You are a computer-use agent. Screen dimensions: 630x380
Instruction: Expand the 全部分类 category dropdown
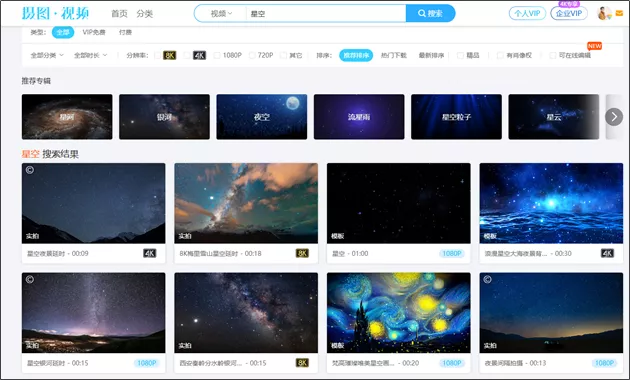47,55
